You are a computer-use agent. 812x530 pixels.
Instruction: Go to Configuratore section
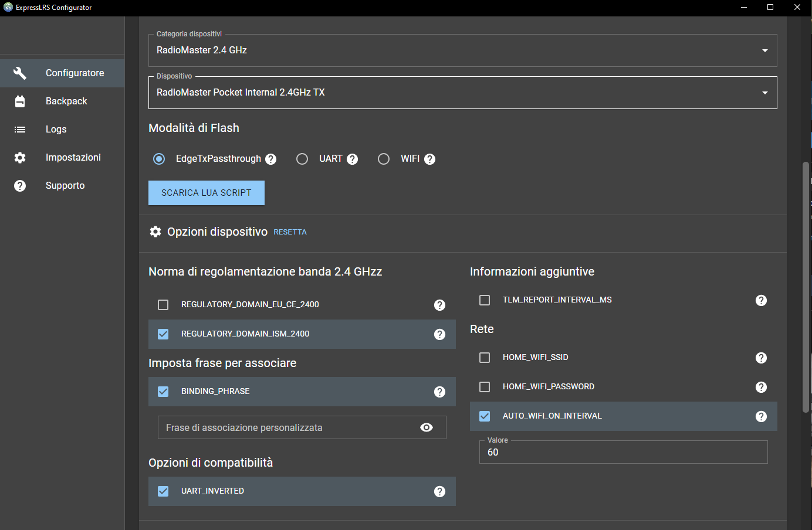(x=62, y=73)
